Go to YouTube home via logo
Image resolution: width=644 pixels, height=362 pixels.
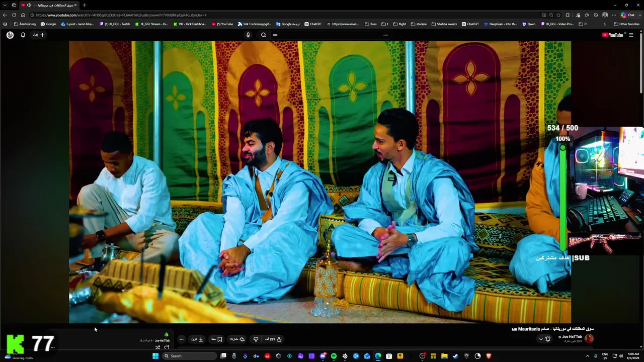[x=612, y=35]
